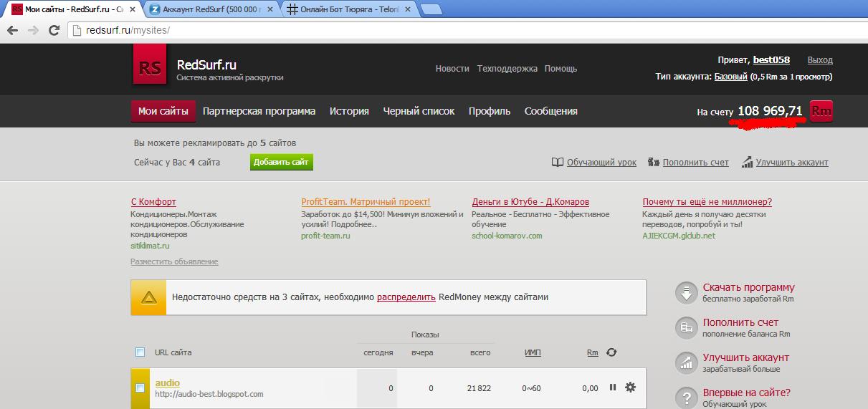Click the Скачать программу download icon
This screenshot has width=868, height=409.
687,293
